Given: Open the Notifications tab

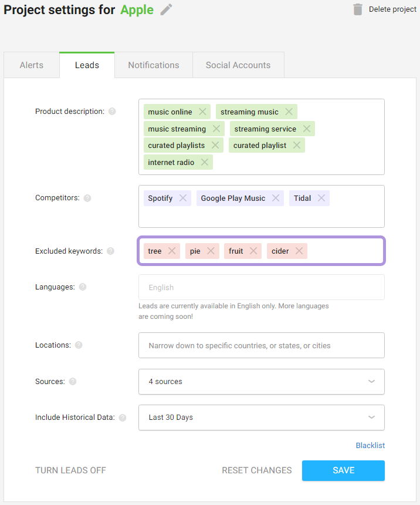Looking at the screenshot, I should (154, 65).
